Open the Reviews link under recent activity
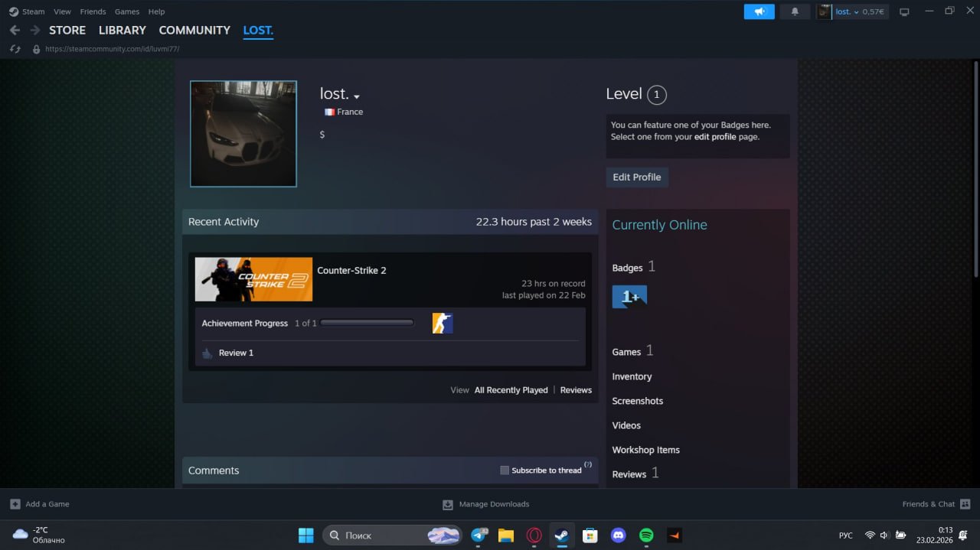Screen dimensions: 980x550 (x=576, y=390)
